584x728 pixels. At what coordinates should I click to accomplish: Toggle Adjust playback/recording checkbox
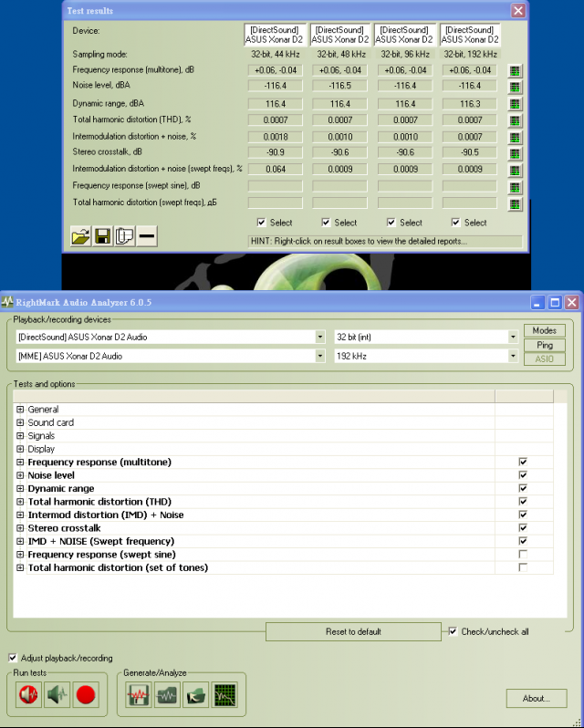click(13, 658)
